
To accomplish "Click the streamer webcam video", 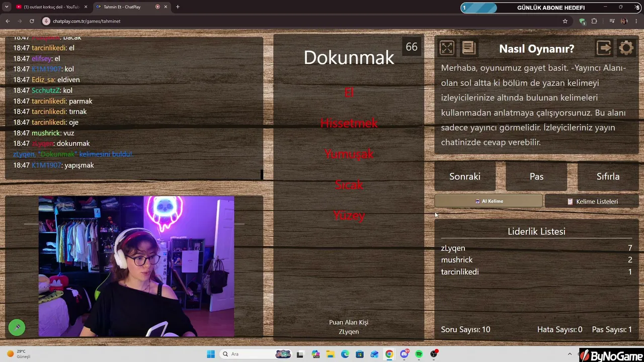I will pyautogui.click(x=136, y=266).
